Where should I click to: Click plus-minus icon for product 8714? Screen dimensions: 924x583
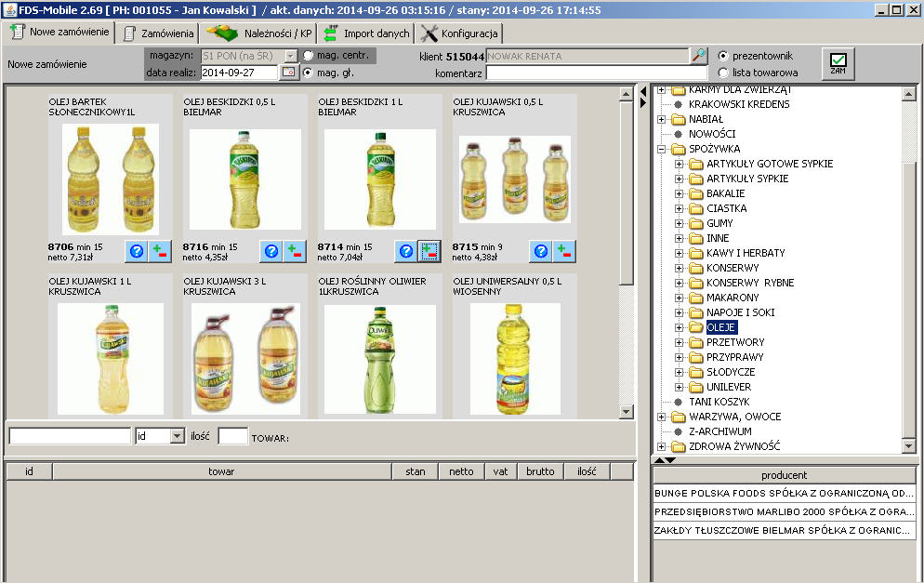(x=429, y=252)
